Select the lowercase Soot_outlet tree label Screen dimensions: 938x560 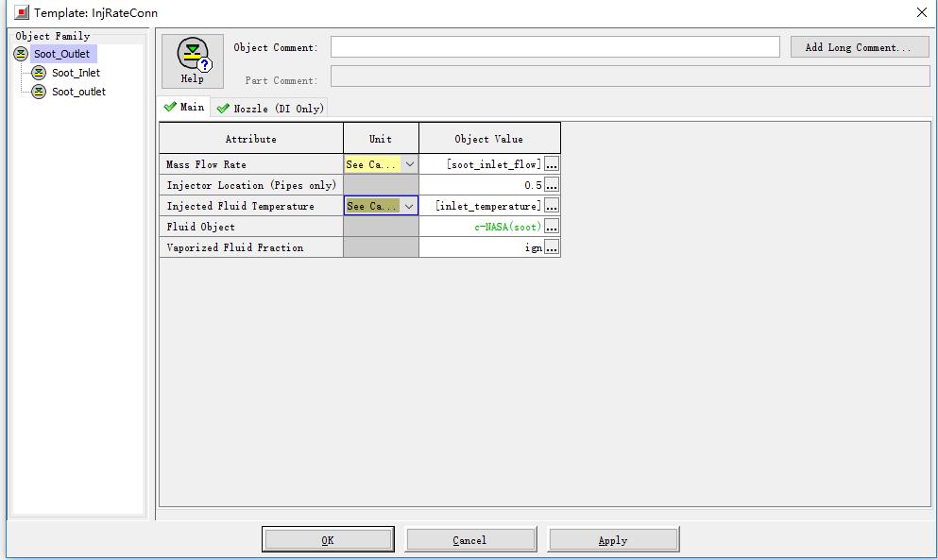[79, 92]
